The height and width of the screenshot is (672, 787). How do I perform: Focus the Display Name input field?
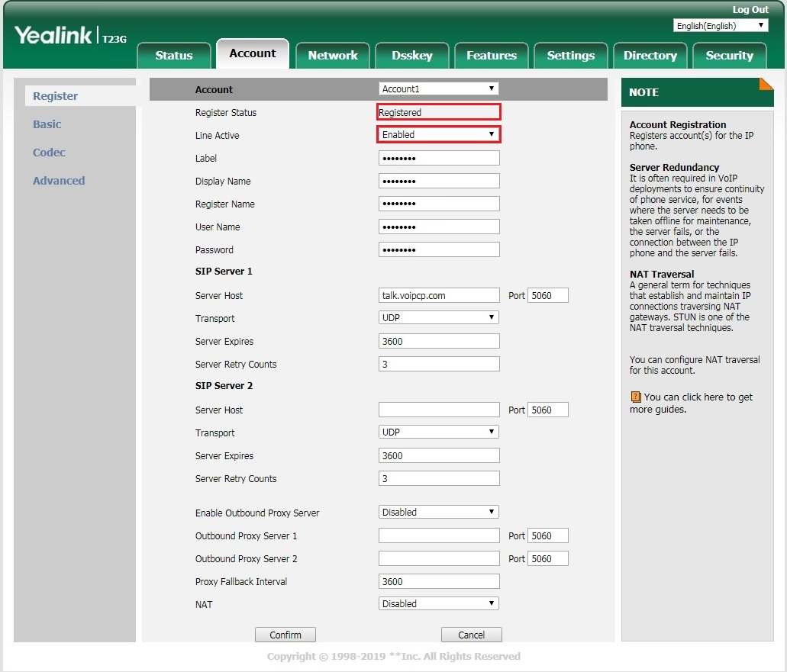click(x=439, y=181)
